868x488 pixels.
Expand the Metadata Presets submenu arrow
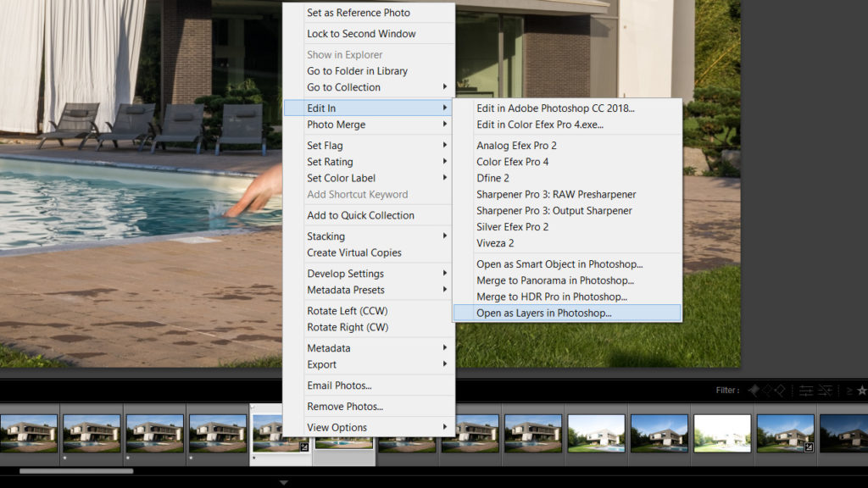(x=444, y=290)
